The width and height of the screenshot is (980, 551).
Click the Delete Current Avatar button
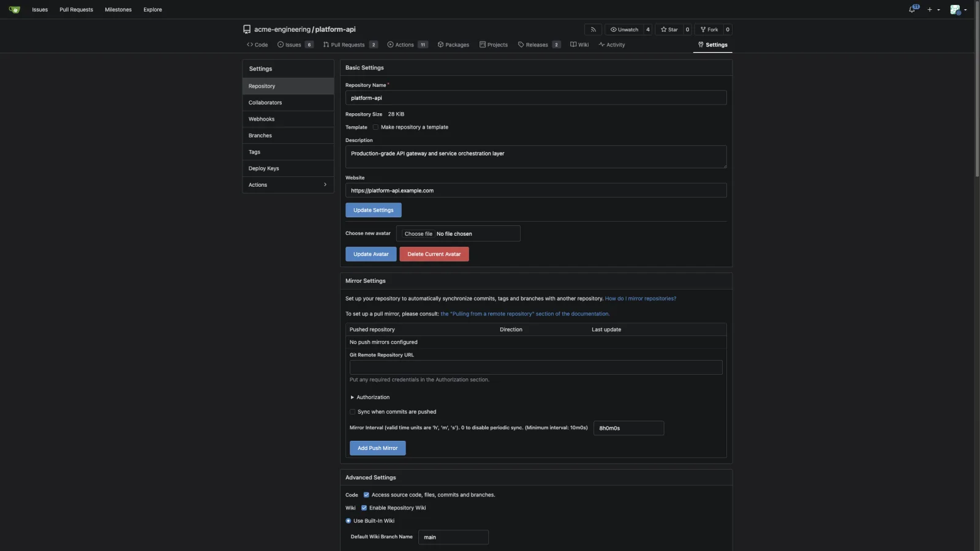[434, 254]
